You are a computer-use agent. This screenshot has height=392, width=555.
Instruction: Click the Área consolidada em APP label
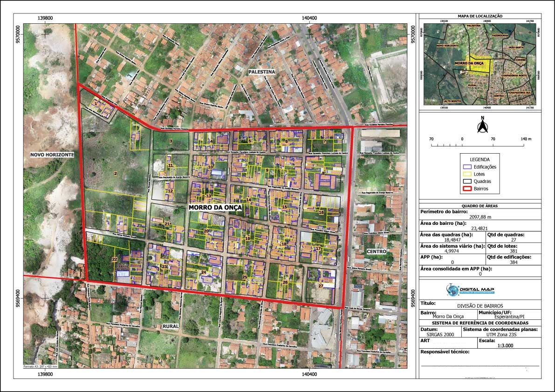coord(456,269)
